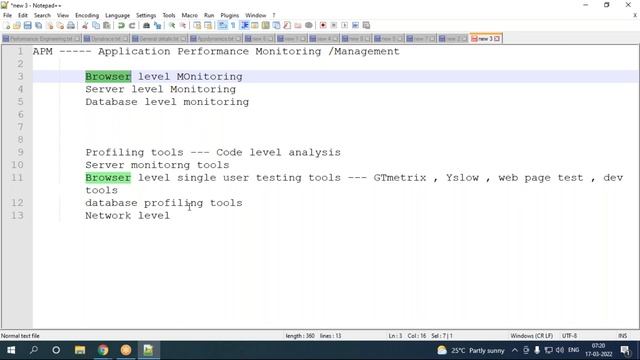This screenshot has height=360, width=640.
Task: Click 'Database level monitoring' on line 5
Action: (167, 102)
